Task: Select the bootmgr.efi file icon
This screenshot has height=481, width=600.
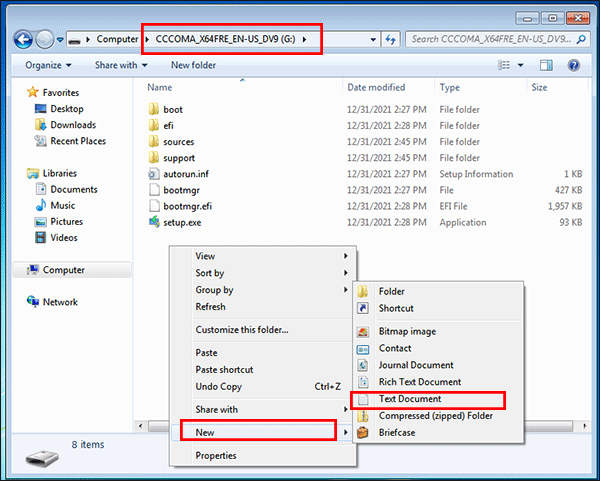Action: (x=154, y=206)
